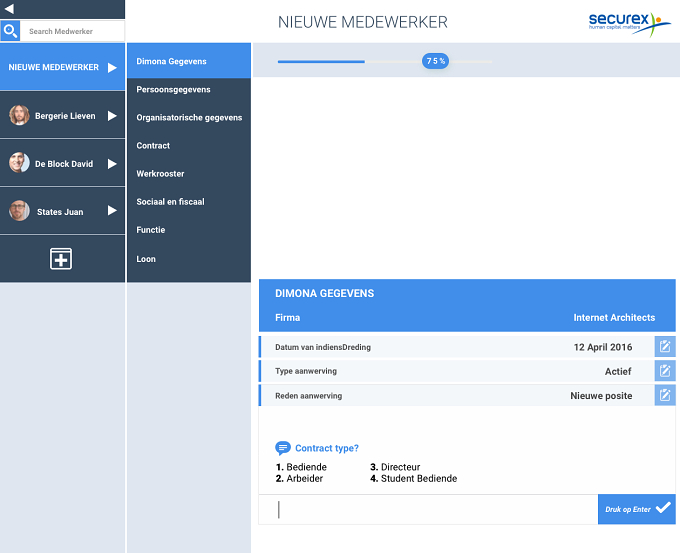Choose option 4. Student Bediende
The image size is (680, 553).
click(x=414, y=478)
